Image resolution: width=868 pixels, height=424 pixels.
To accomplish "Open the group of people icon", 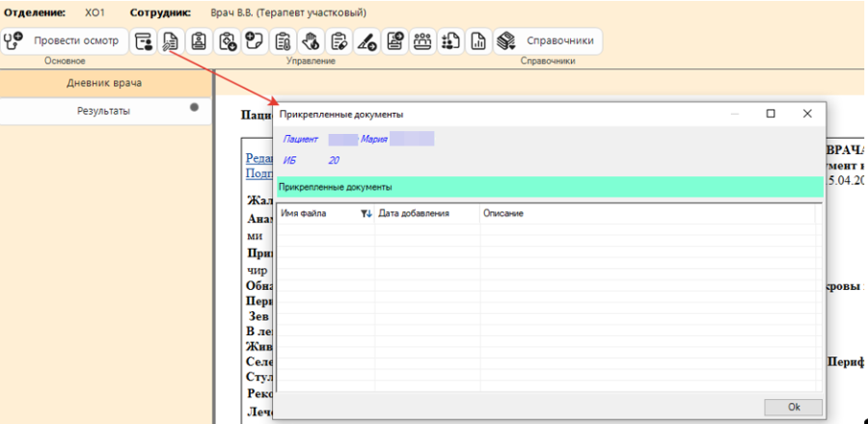I will click(422, 40).
